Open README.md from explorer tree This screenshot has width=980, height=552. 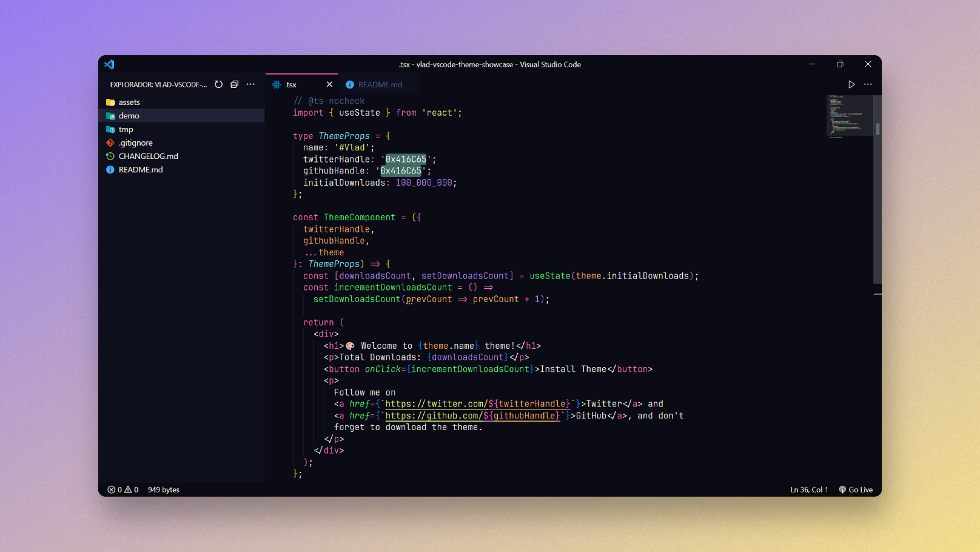182,169
